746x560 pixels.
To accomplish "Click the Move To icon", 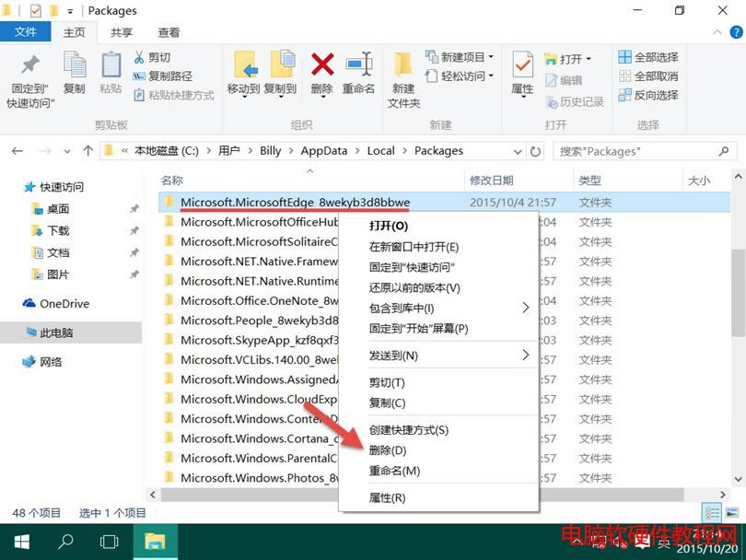I will [243, 74].
